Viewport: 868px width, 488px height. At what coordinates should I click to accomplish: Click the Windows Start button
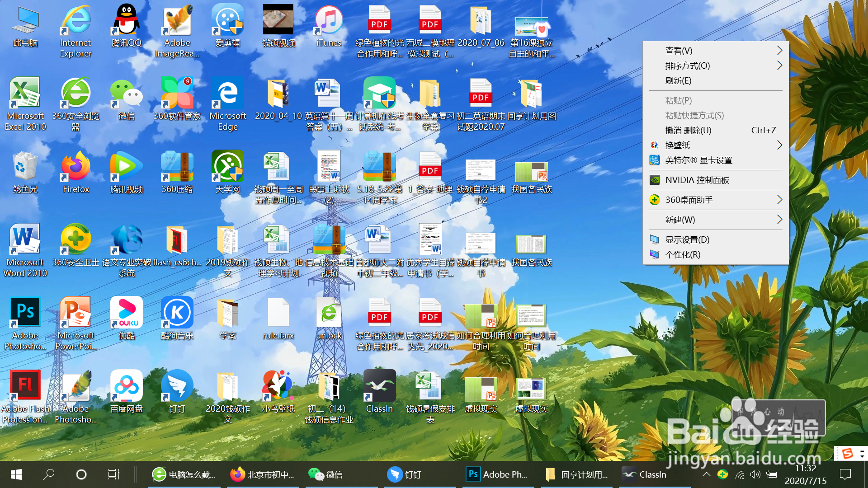click(x=16, y=474)
